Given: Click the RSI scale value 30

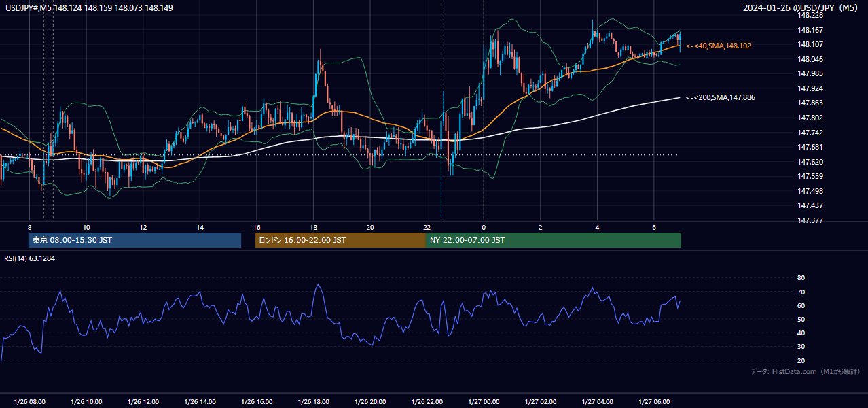Looking at the screenshot, I should [x=801, y=347].
